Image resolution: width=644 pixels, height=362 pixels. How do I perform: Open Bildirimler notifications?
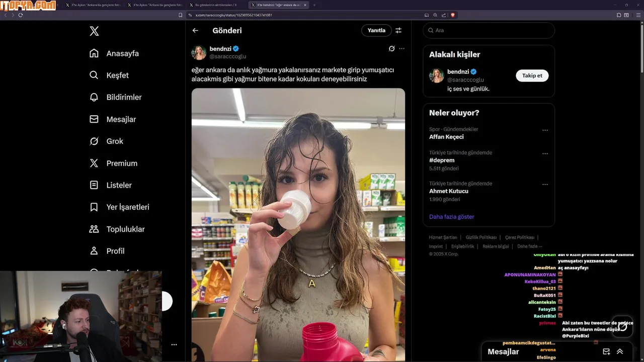click(x=116, y=97)
